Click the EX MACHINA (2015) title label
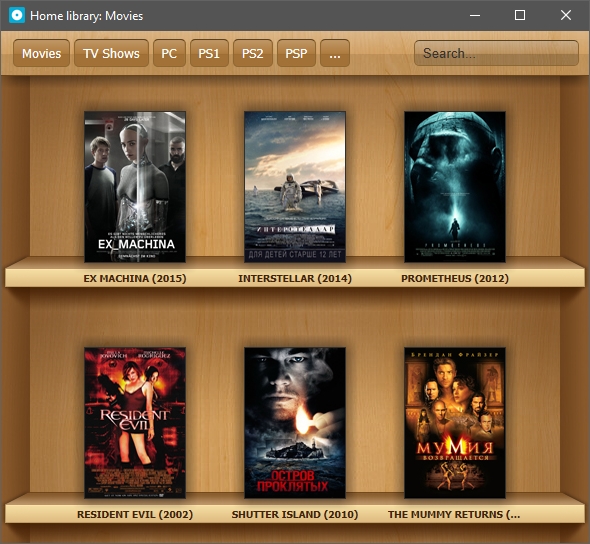590x544 pixels. (x=135, y=278)
